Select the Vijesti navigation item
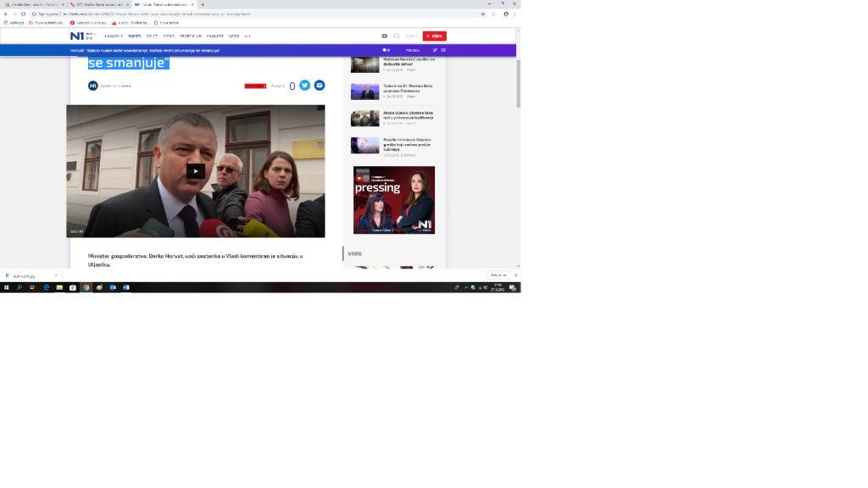The height and width of the screenshot is (488, 868). pos(135,36)
